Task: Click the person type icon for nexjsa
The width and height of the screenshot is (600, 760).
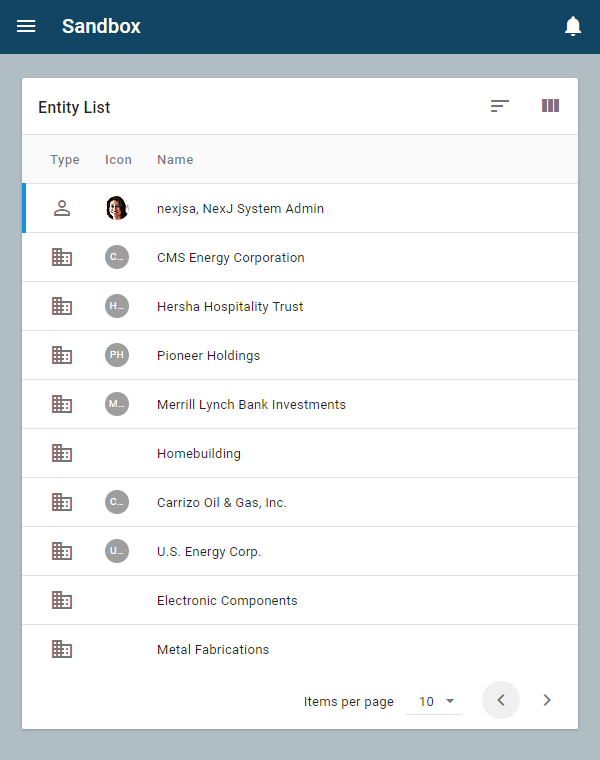Action: 62,208
